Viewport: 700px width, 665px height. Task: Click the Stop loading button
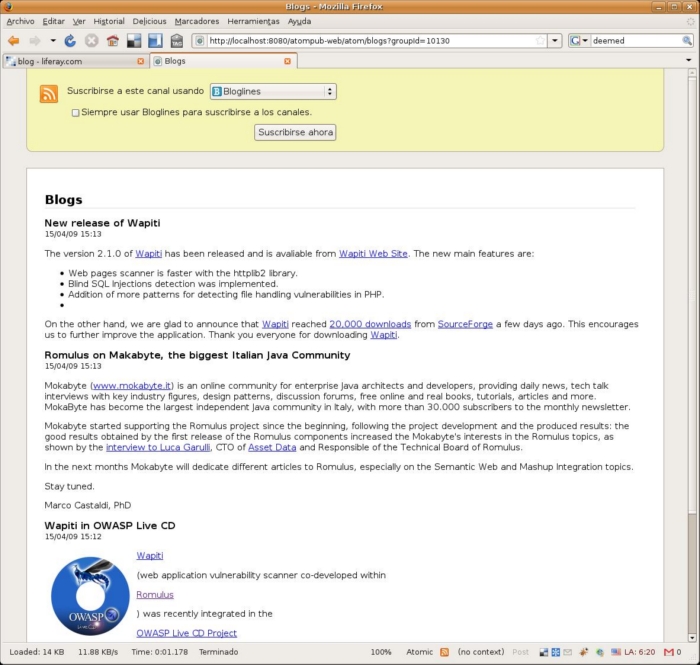[91, 41]
